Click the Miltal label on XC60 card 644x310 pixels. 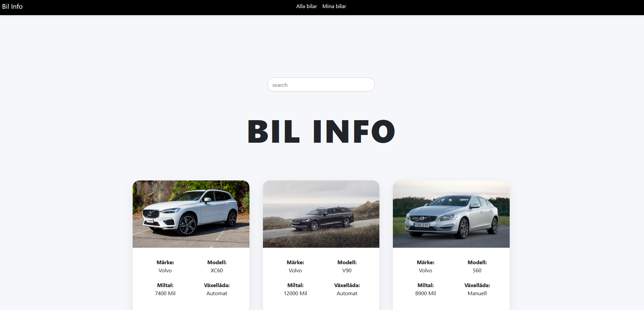[x=165, y=285]
